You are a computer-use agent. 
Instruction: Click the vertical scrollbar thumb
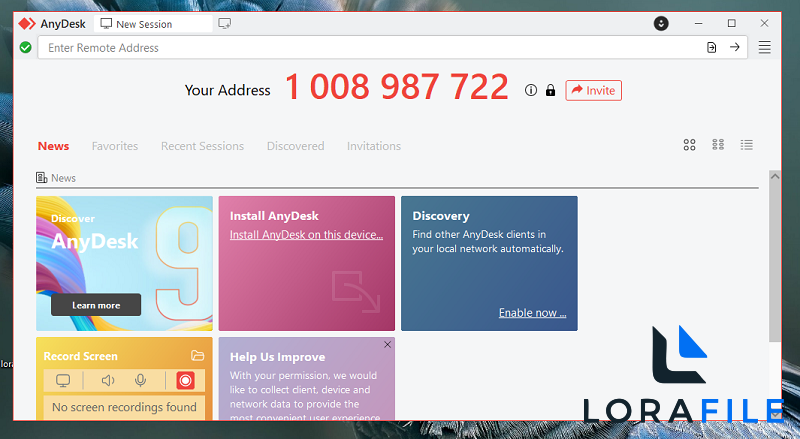coord(775,262)
